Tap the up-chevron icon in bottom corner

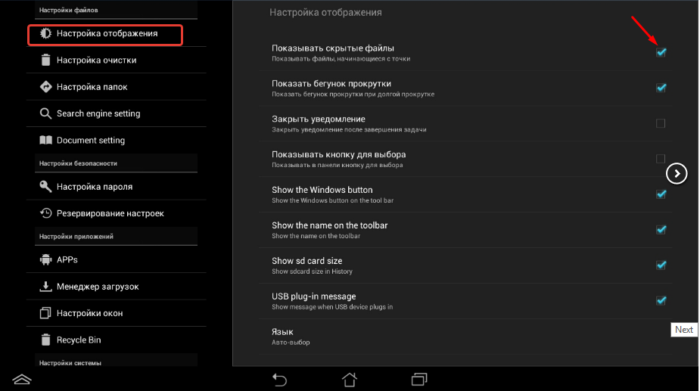pyautogui.click(x=22, y=379)
